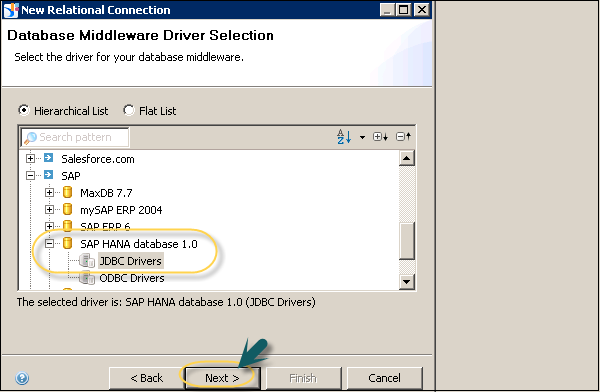Click the expand all tree icon
This screenshot has width=600, height=392.
coord(380,137)
